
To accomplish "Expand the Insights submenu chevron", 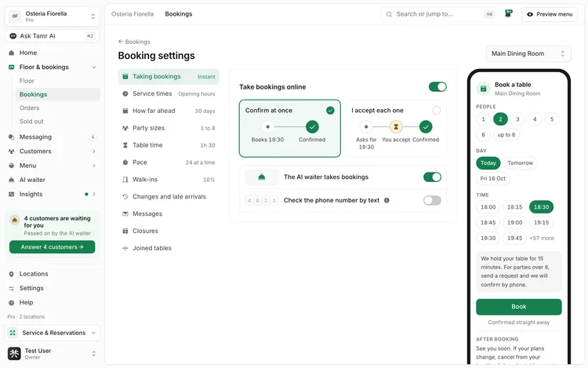I will [94, 194].
